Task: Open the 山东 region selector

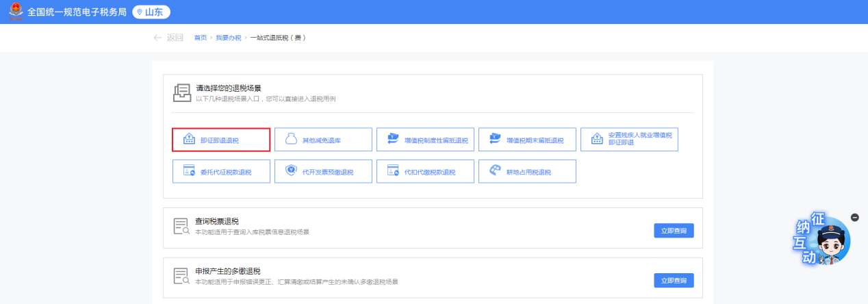Action: (x=151, y=12)
